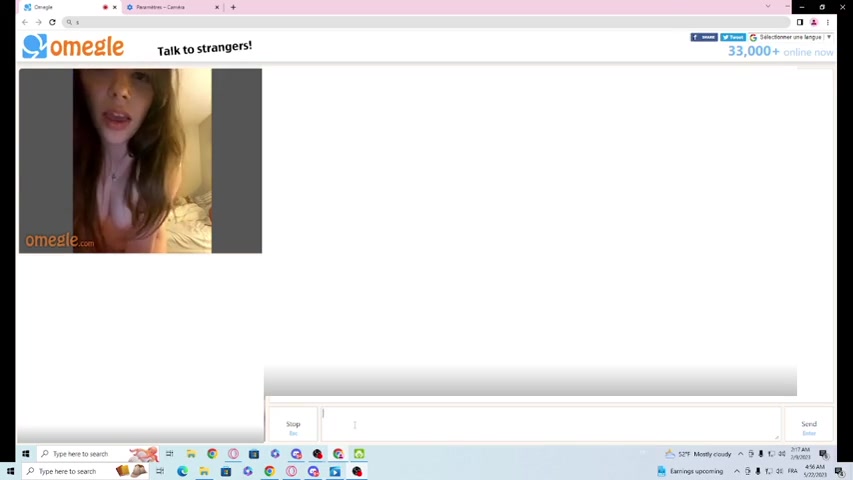Close the Paramètres – Caméra tab
The height and width of the screenshot is (480, 853).
pos(217,7)
